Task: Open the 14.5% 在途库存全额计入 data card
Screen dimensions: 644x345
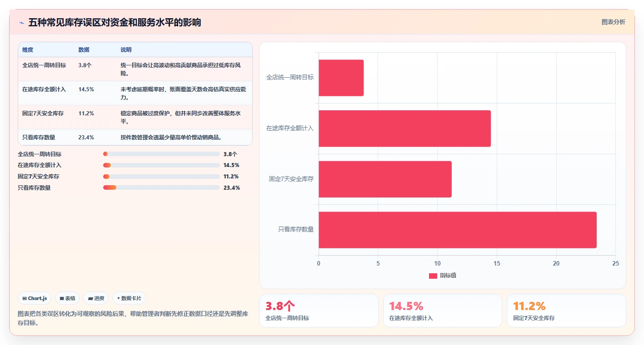Action: (x=443, y=310)
